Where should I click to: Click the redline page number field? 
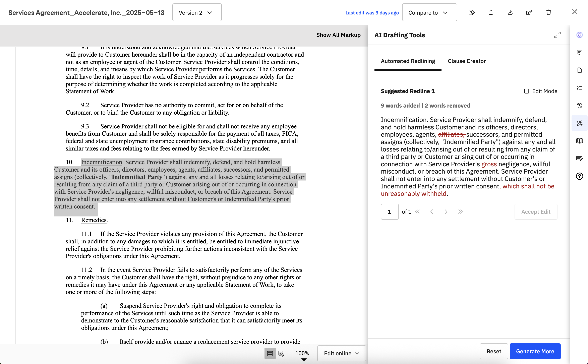(390, 212)
